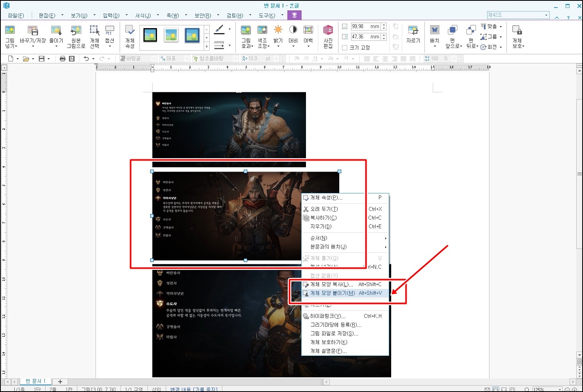Click the undo arrow icon
The width and height of the screenshot is (583, 392).
point(86,59)
